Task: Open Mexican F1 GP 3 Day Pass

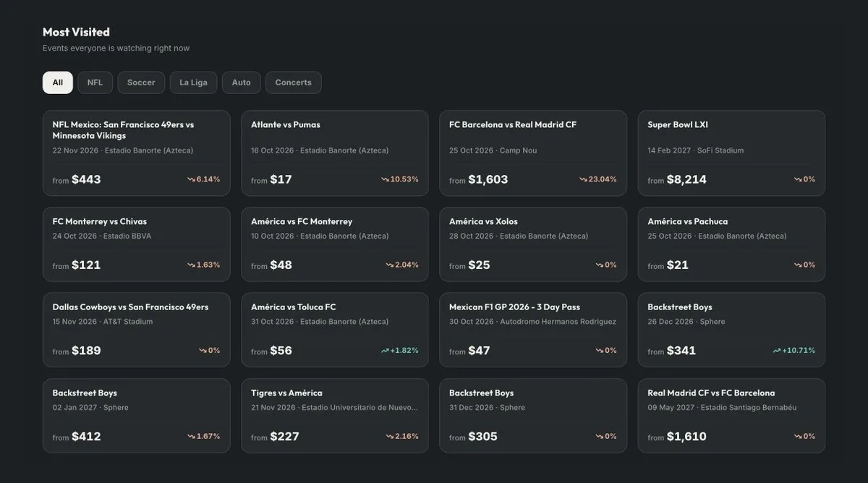Action: coord(533,330)
